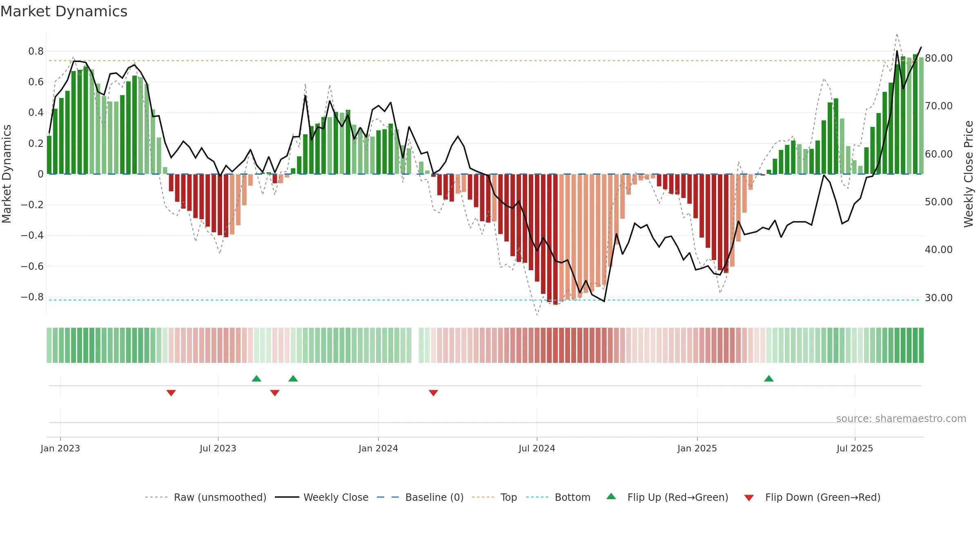Select the red flip-down marker near Sep 2023

click(x=275, y=393)
